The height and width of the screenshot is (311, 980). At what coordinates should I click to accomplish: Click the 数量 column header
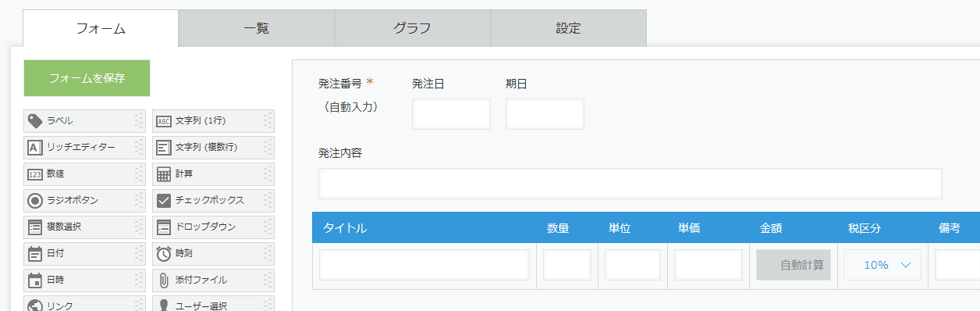[x=557, y=228]
